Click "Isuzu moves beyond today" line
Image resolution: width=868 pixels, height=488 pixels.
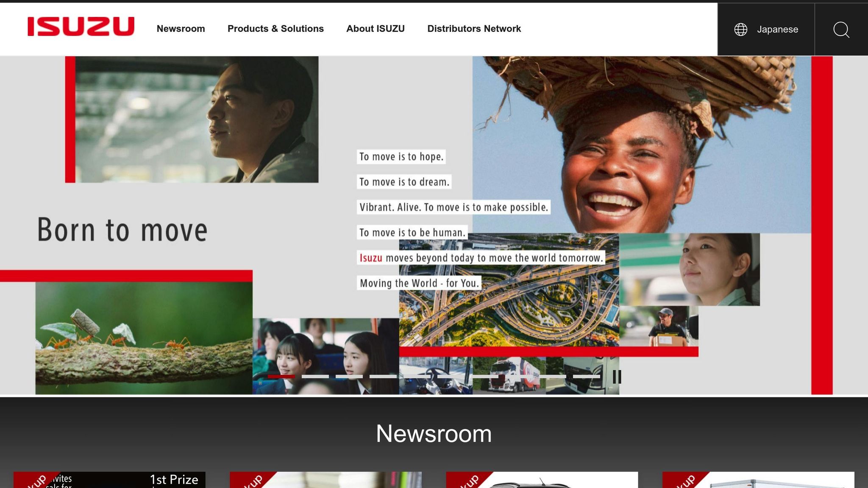pos(481,258)
